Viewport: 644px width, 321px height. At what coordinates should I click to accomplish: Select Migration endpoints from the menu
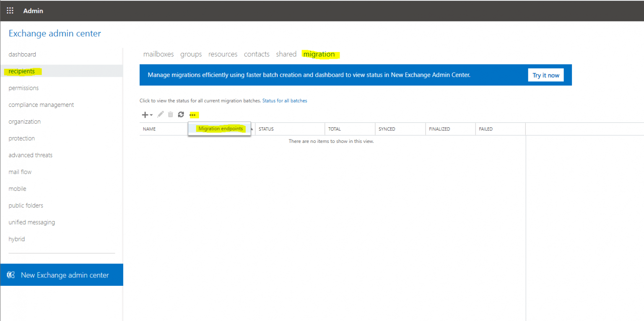point(221,128)
